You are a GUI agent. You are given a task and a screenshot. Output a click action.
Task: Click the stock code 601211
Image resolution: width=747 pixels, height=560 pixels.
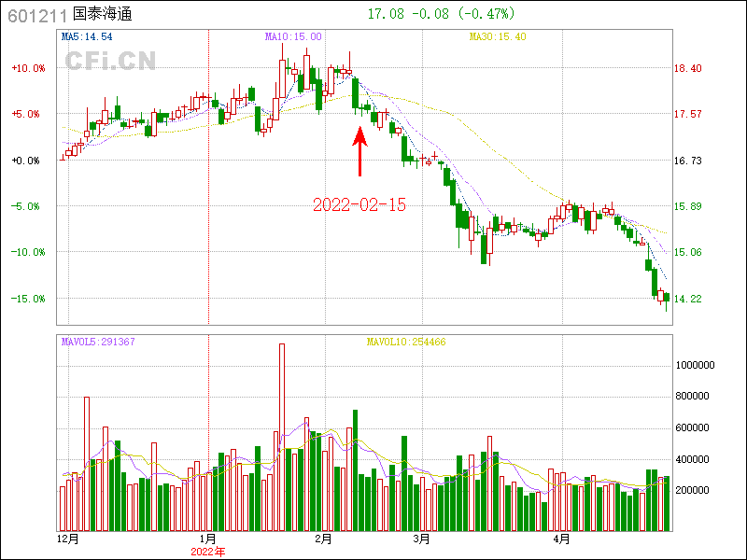[x=36, y=15]
